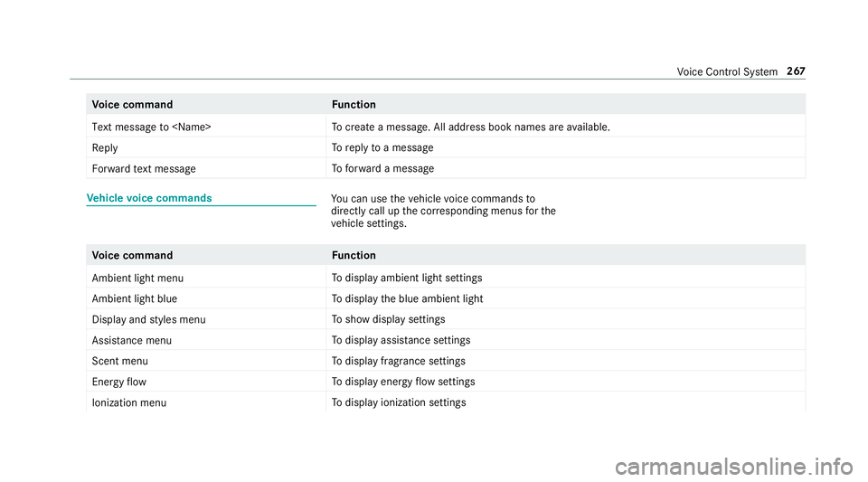Click Display and styles menu entry
This screenshot has height=482, width=868.
click(148, 320)
